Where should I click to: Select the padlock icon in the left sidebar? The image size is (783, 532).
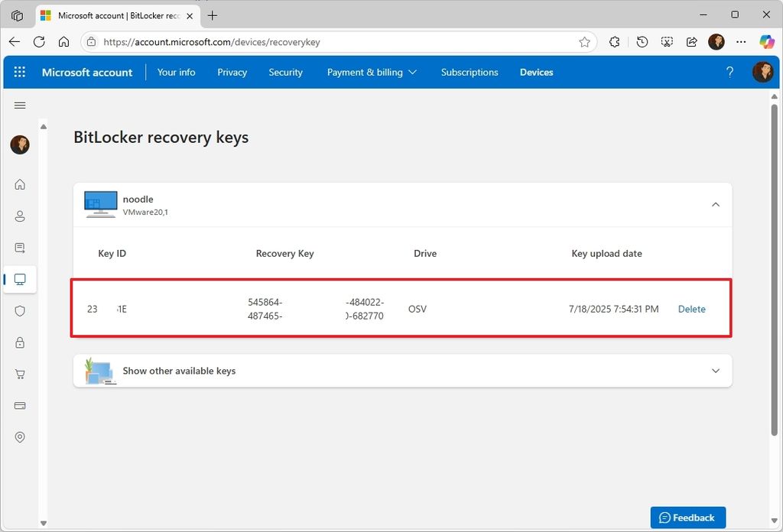click(x=20, y=342)
